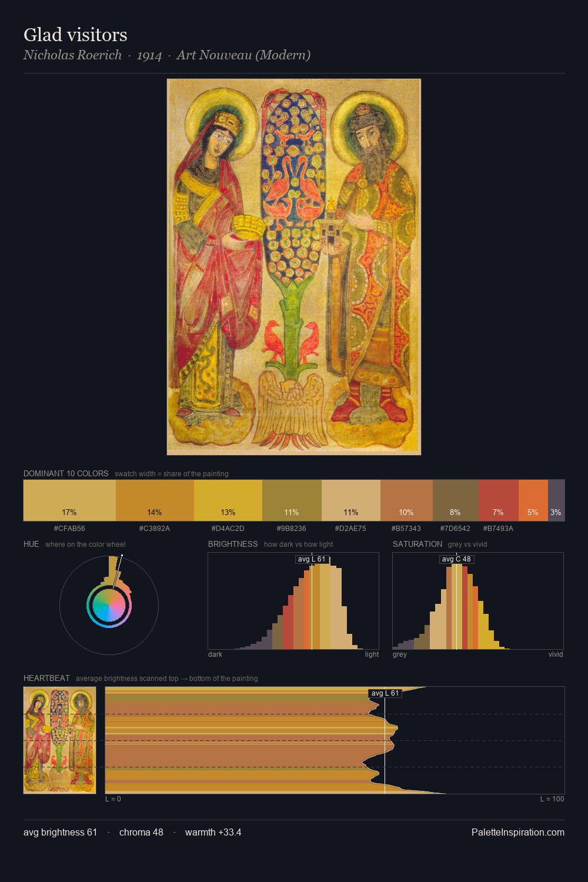This screenshot has height=882, width=588.
Task: Click the chroma 48 footer stat
Action: pos(141,832)
